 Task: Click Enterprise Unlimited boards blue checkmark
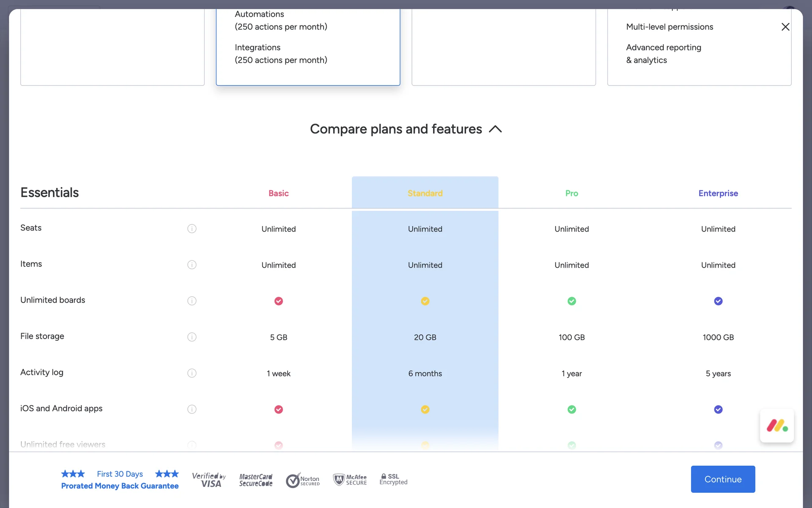(x=718, y=301)
